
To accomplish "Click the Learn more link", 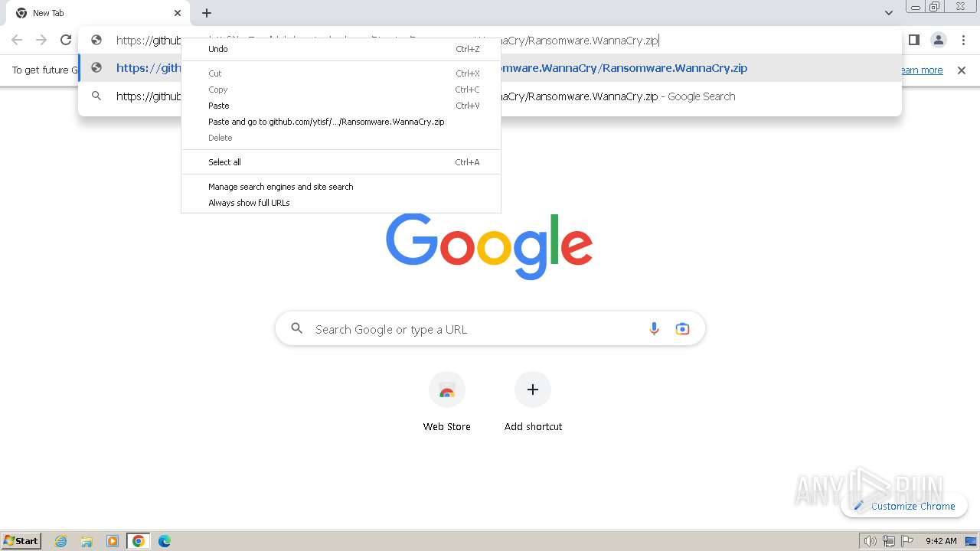I will pyautogui.click(x=921, y=70).
